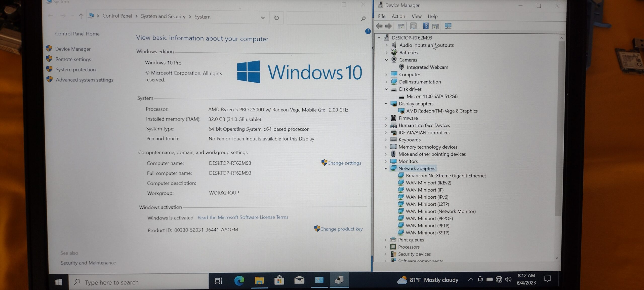Select the Integrated Webcam device
This screenshot has width=644, height=290.
click(427, 67)
